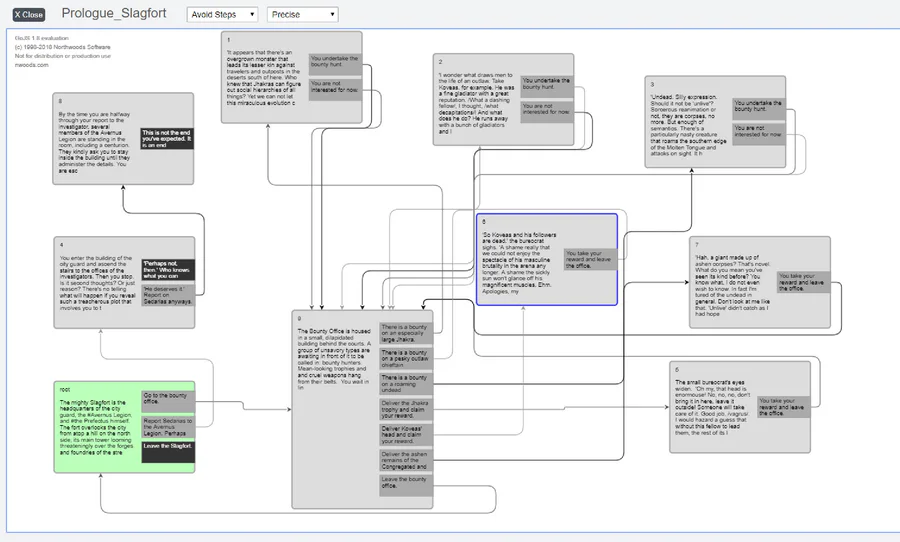The image size is (900, 542).
Task: Click 'There is a bounty on large Jhakra' option
Action: 406,334
